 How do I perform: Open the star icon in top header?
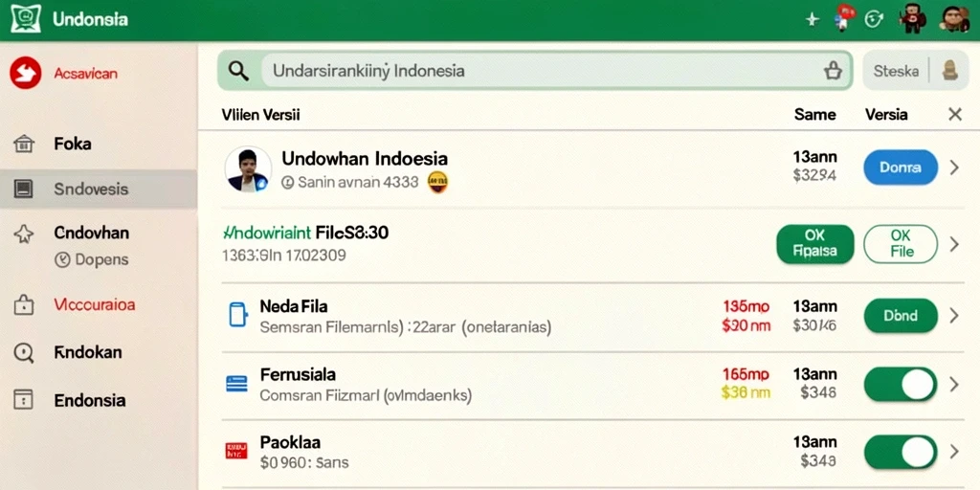coord(812,20)
